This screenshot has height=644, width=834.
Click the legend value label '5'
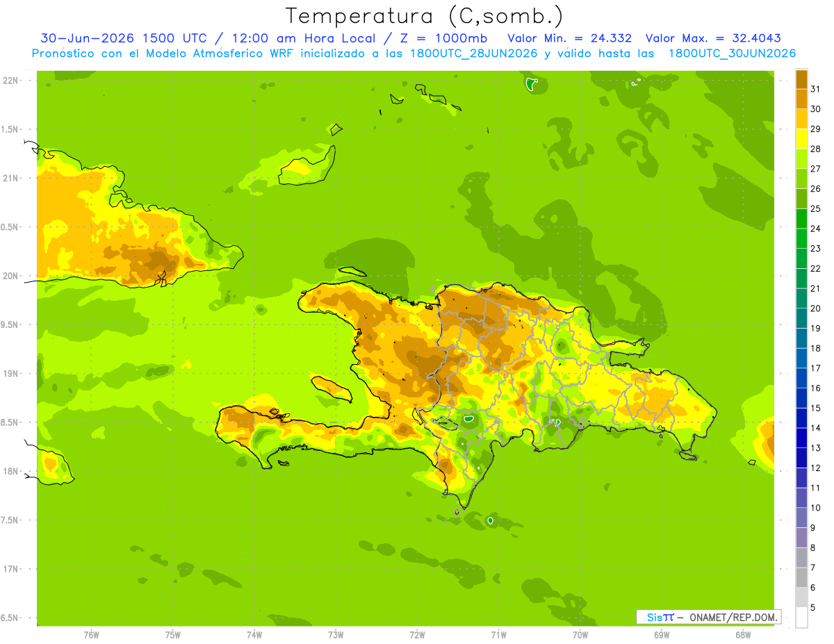tap(813, 608)
